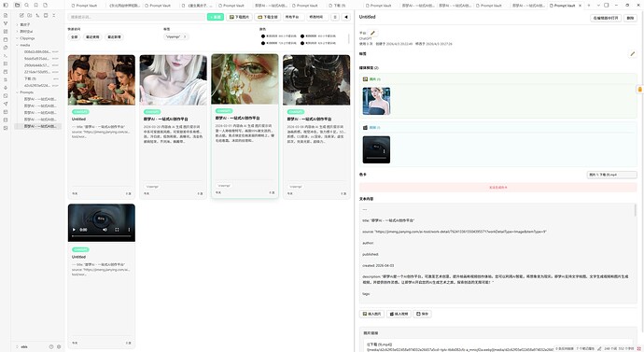Select the 最近新增 quick filter
Screen dimensions: 644x352
tap(114, 37)
